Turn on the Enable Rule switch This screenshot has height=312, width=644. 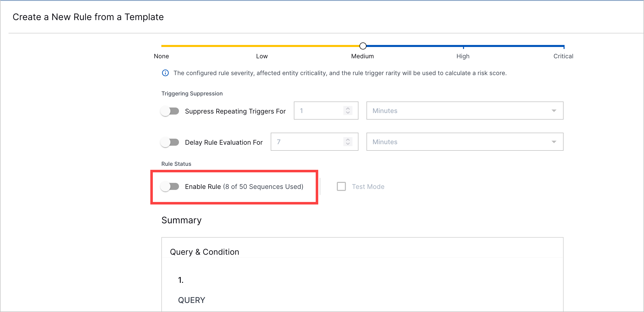tap(170, 186)
